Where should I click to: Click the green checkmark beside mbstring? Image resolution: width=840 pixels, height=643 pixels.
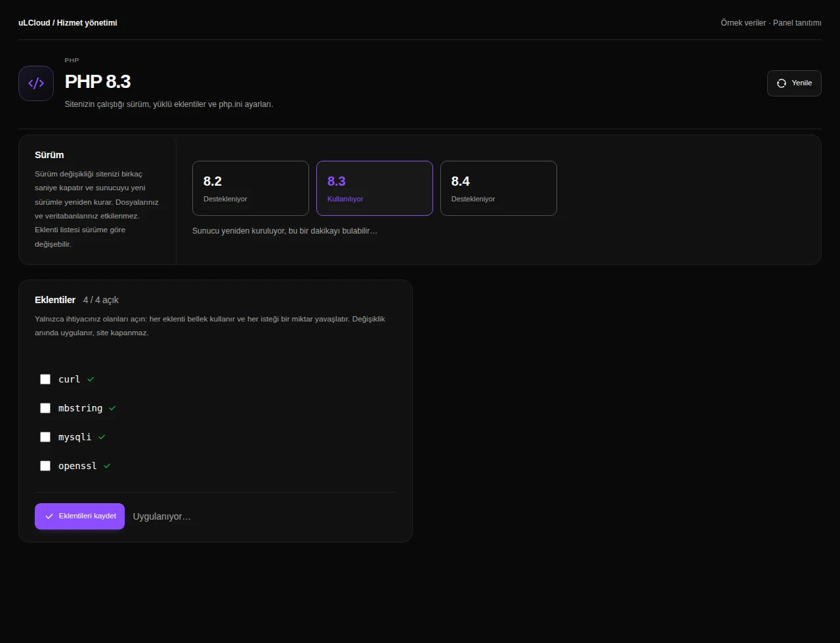pos(112,408)
